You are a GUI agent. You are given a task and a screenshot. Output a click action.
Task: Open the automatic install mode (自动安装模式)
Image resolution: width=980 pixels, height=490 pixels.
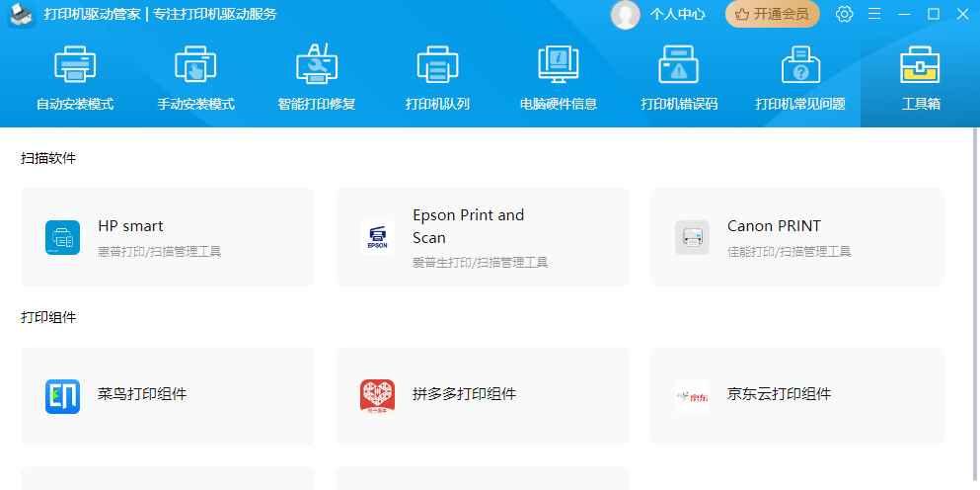75,78
